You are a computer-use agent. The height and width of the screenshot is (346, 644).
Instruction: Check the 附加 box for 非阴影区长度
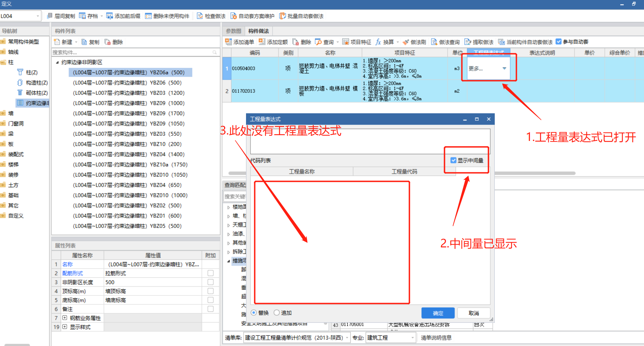211,282
